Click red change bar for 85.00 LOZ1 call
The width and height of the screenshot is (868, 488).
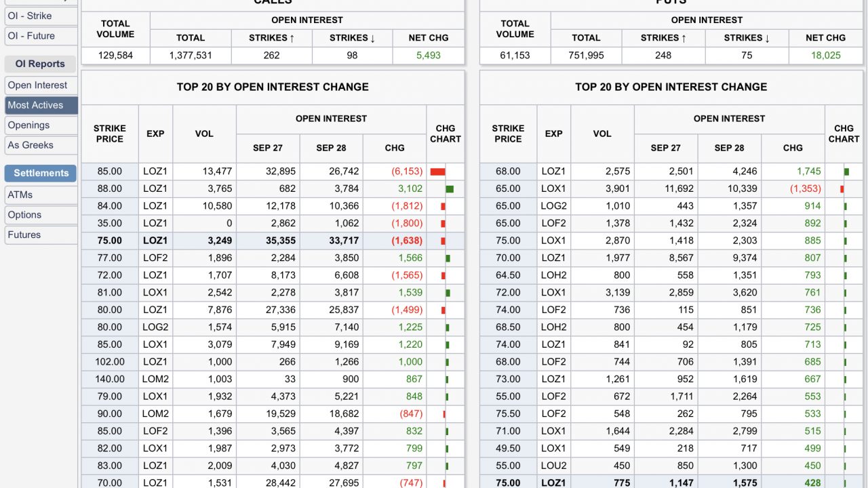(x=437, y=171)
